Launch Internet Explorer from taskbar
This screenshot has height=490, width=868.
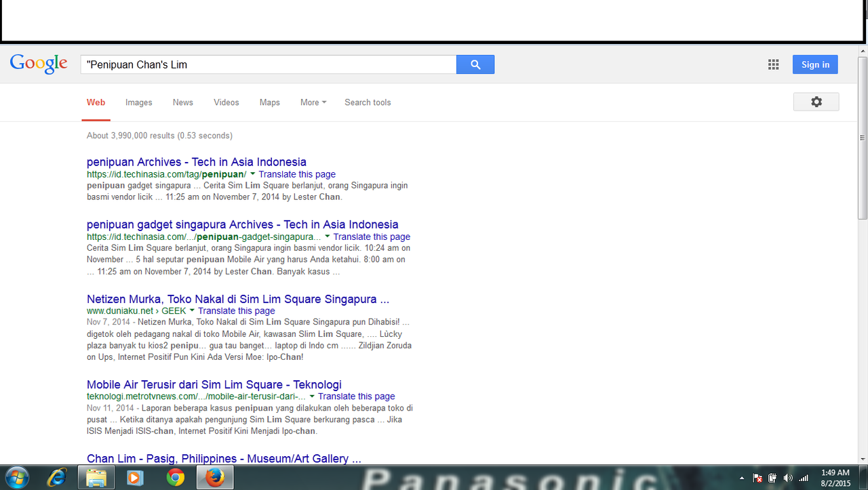[x=57, y=478]
